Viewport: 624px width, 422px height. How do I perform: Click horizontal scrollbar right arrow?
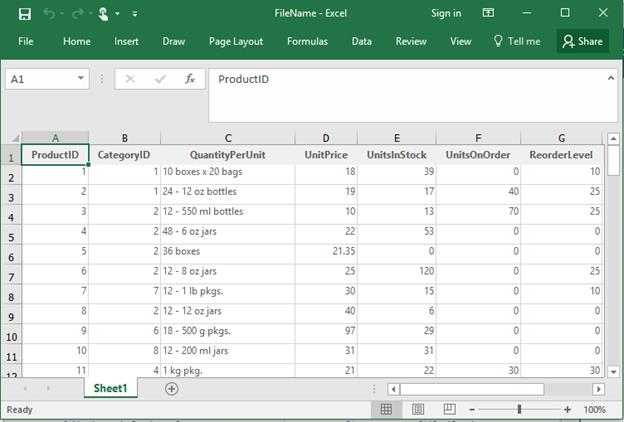click(598, 389)
